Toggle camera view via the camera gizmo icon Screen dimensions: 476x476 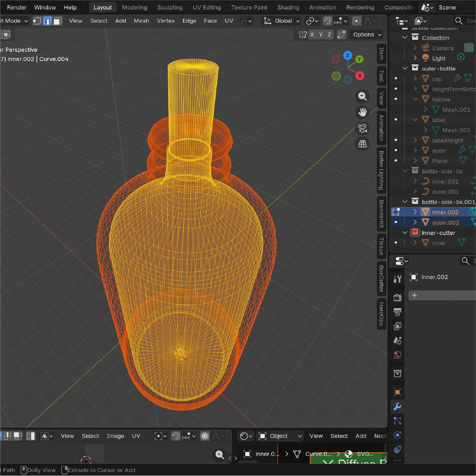[x=362, y=128]
